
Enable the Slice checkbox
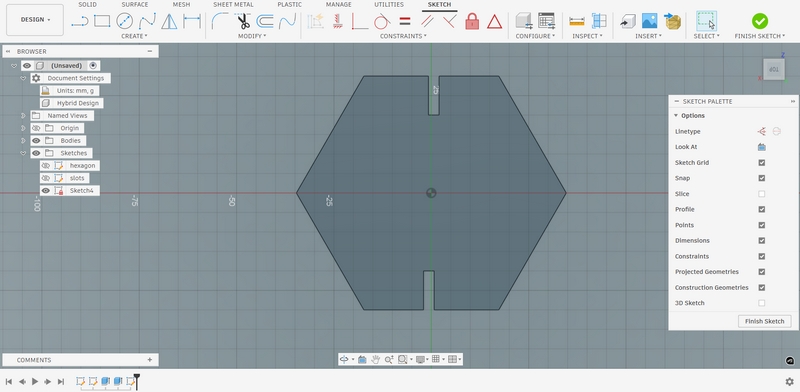pyautogui.click(x=762, y=193)
